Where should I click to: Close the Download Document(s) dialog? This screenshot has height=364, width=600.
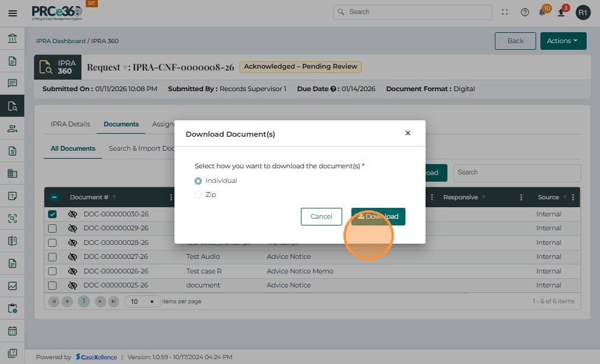[408, 133]
